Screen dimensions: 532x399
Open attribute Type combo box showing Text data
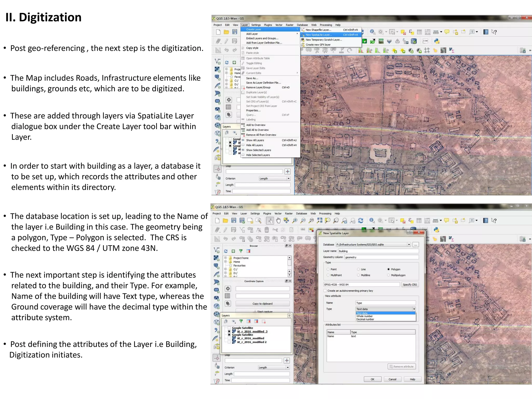386,309
